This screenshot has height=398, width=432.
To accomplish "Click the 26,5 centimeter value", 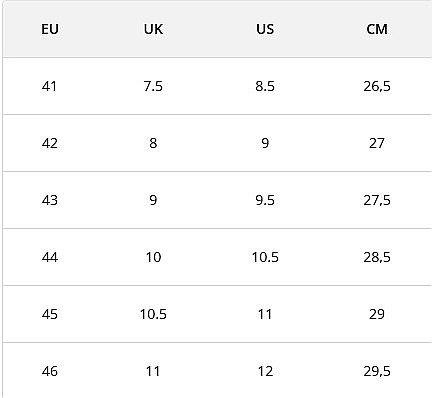I will coord(377,86).
